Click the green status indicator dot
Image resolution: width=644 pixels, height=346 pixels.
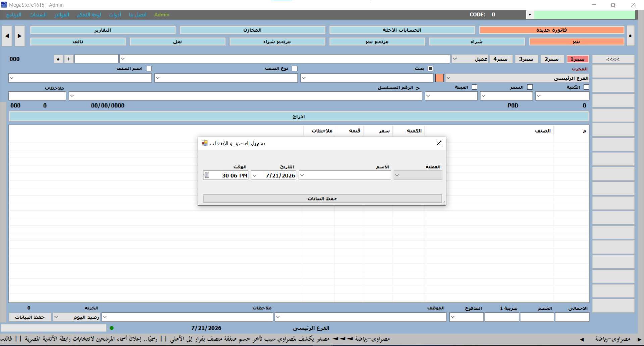(112, 328)
